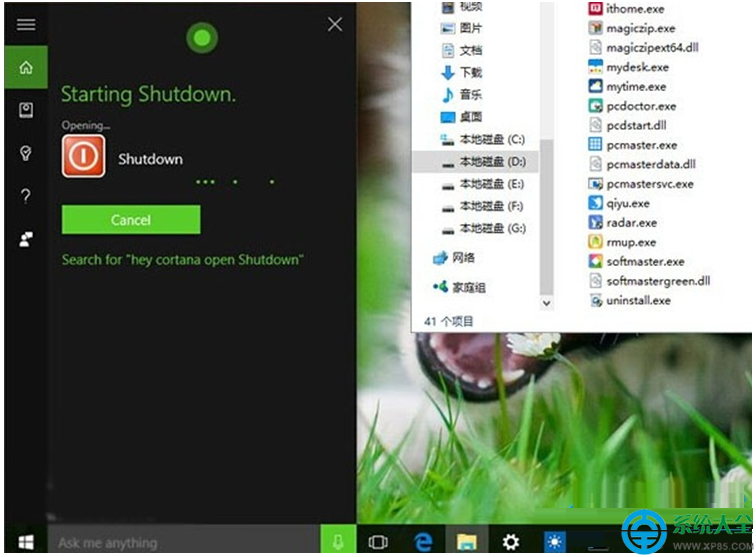The width and height of the screenshot is (756, 557).
Task: Select 本地磁盘 (C:) drive
Action: coord(484,139)
